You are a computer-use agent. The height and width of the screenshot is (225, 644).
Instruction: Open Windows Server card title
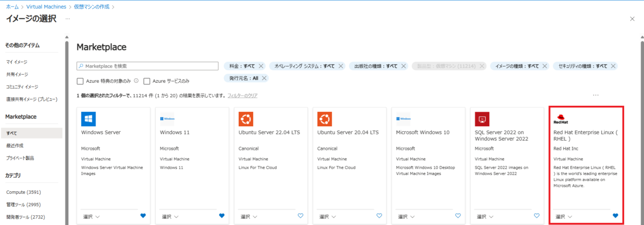(x=101, y=132)
